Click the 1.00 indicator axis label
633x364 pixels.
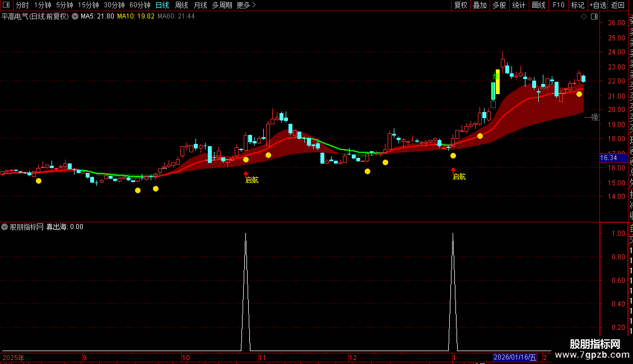pyautogui.click(x=618, y=234)
